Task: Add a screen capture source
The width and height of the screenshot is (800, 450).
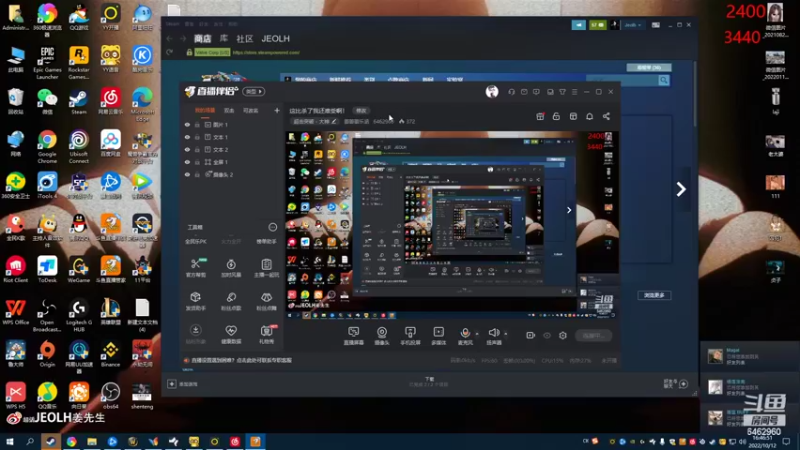Action: click(354, 336)
